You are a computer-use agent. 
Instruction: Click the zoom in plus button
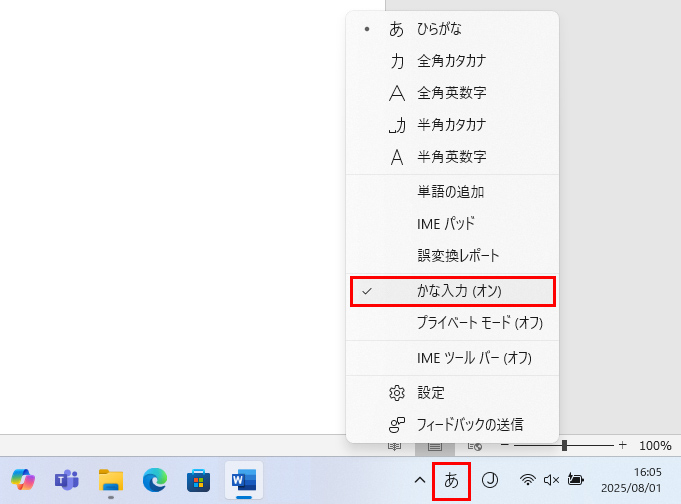tap(623, 445)
